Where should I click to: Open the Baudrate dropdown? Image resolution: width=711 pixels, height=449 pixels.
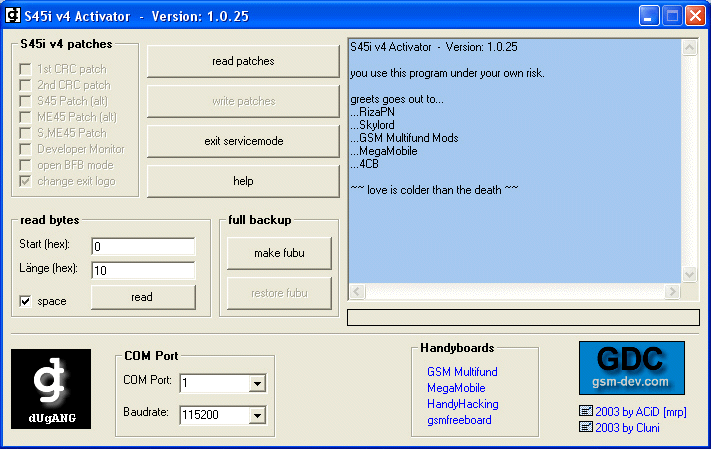[257, 415]
